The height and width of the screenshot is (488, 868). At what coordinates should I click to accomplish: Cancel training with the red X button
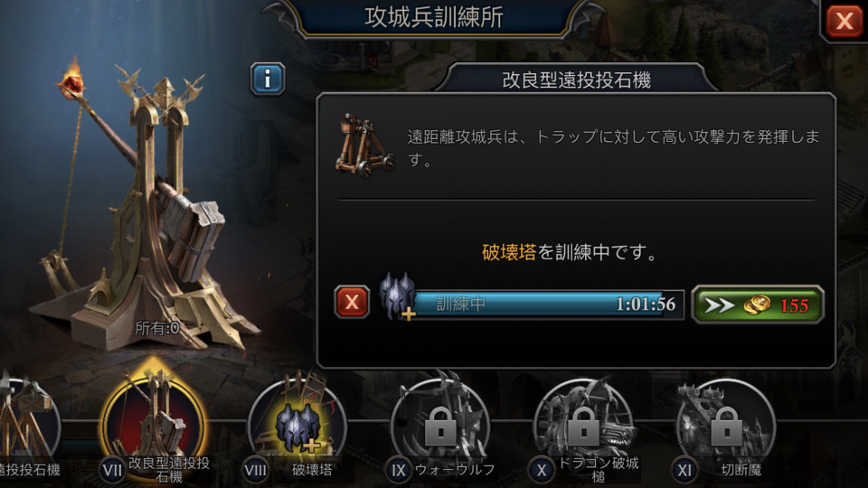click(352, 302)
